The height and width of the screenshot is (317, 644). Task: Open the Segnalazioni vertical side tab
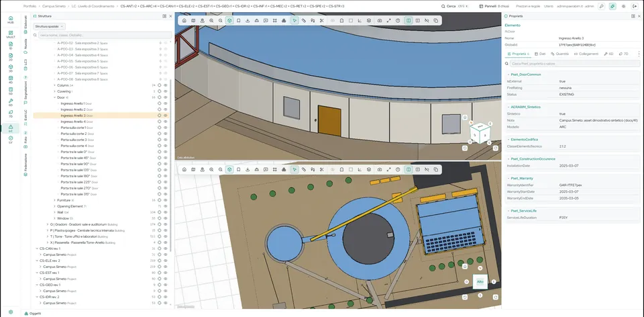[25, 91]
